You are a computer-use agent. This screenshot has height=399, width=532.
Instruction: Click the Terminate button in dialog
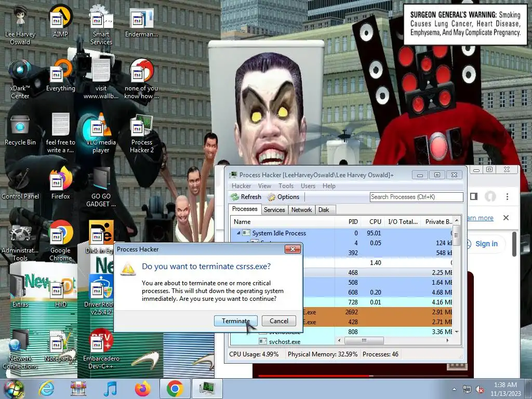236,321
